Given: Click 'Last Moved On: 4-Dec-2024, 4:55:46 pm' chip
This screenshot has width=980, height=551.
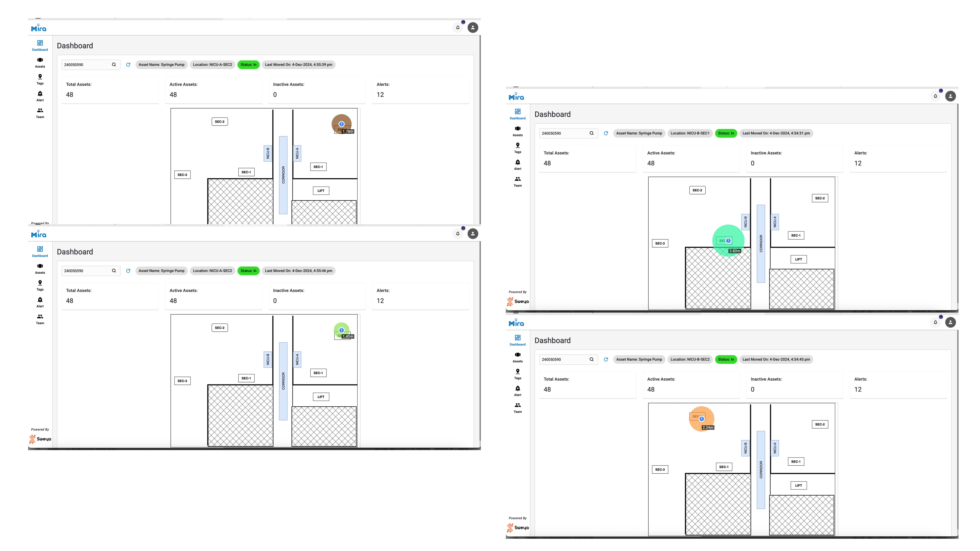Looking at the screenshot, I should (299, 271).
